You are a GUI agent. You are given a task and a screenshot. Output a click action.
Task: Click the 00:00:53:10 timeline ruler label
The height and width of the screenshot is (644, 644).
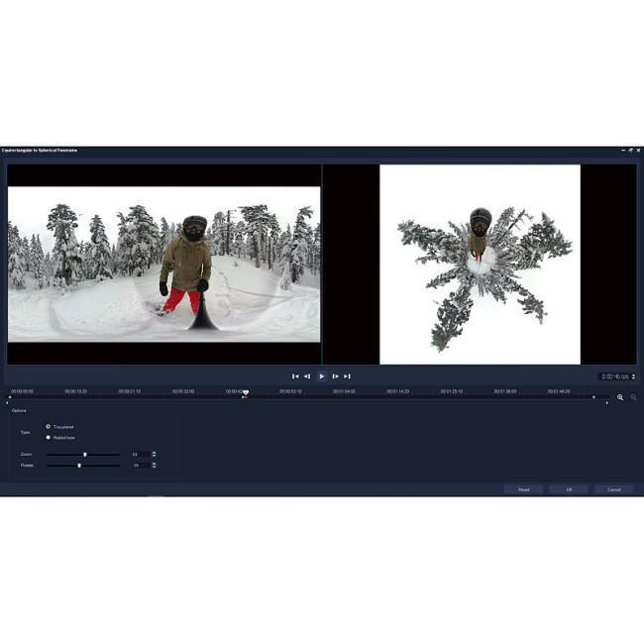click(290, 391)
